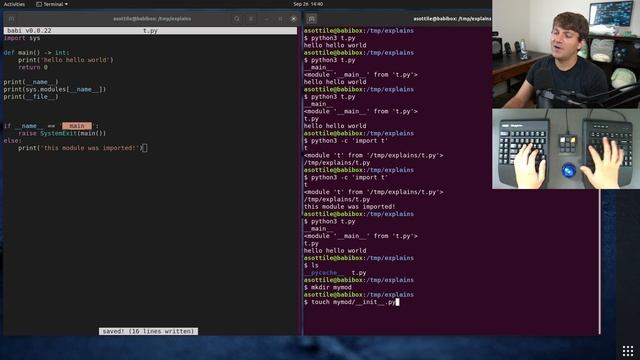Image resolution: width=640 pixels, height=360 pixels.
Task: Open the Terminal app menu in top bar
Action: [x=52, y=4]
